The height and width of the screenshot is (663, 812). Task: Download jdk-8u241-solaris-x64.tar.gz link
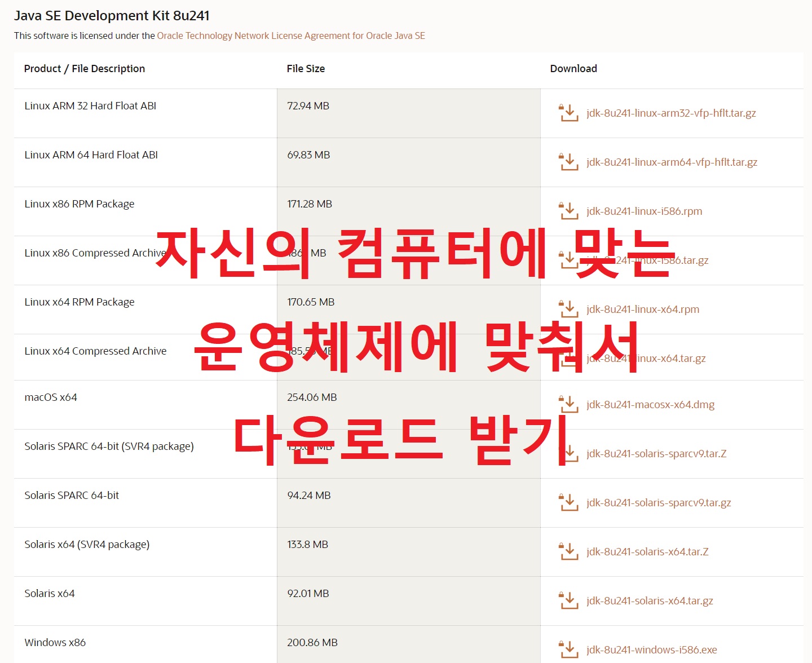pos(650,600)
